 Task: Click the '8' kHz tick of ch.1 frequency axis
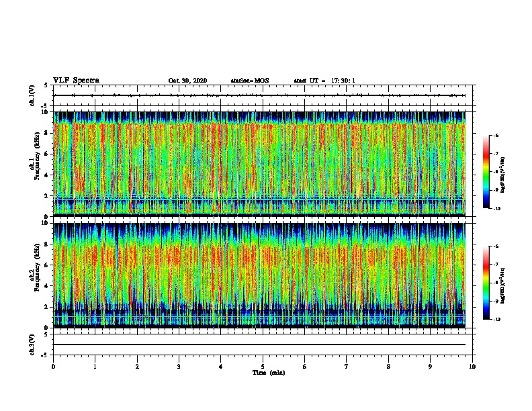pyautogui.click(x=46, y=133)
